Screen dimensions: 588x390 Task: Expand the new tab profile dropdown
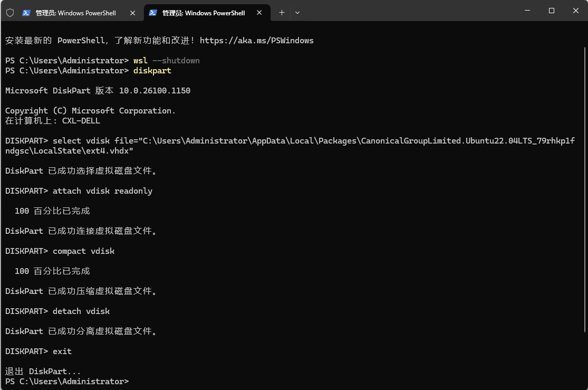pyautogui.click(x=297, y=13)
